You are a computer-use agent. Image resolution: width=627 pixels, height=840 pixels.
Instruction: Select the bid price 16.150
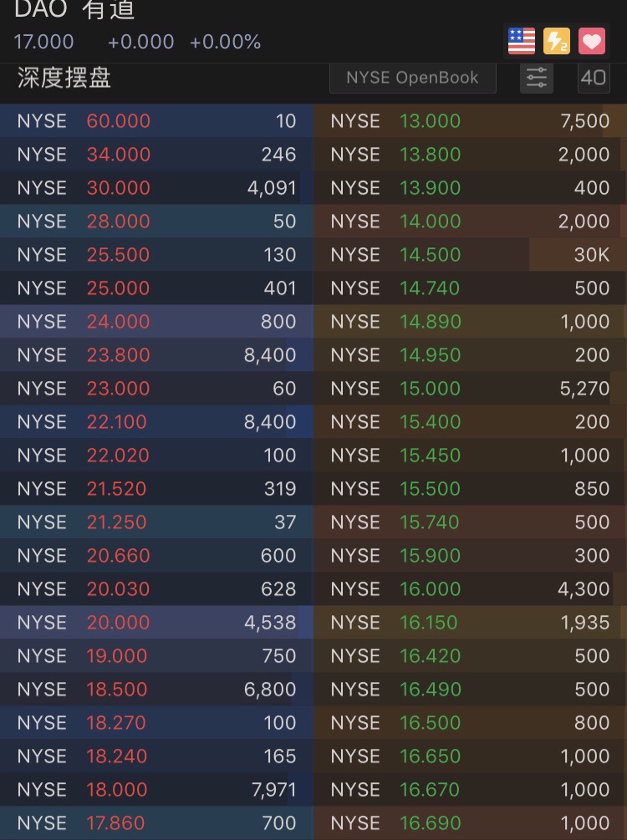click(429, 623)
